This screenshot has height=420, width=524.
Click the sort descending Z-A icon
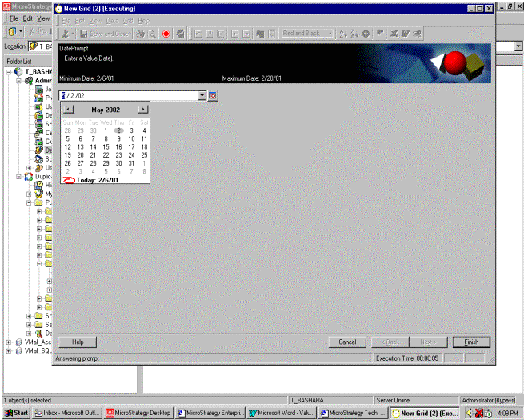(354, 34)
